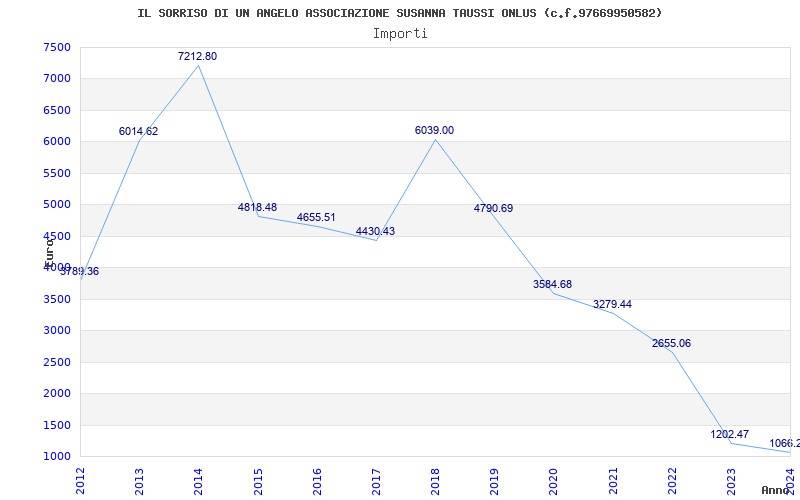Click the 3584.68 data label

point(553,285)
